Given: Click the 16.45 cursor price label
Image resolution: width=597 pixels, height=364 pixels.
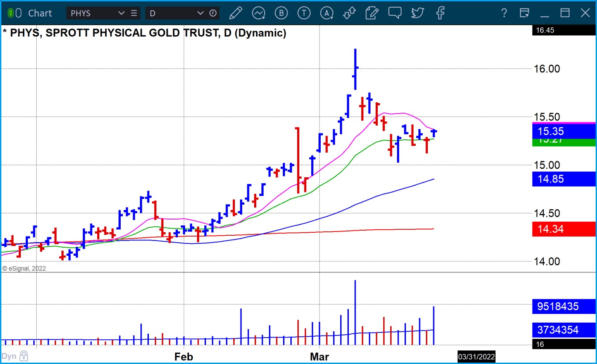Looking at the screenshot, I should [564, 30].
